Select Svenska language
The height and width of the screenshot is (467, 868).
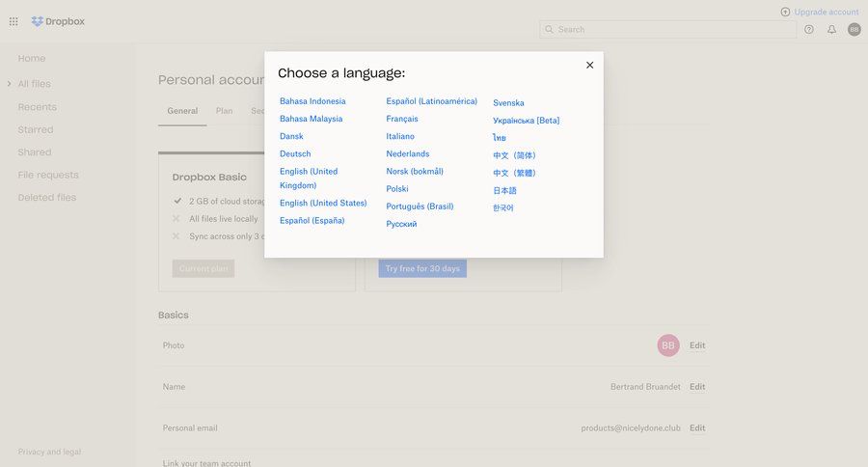pos(508,102)
